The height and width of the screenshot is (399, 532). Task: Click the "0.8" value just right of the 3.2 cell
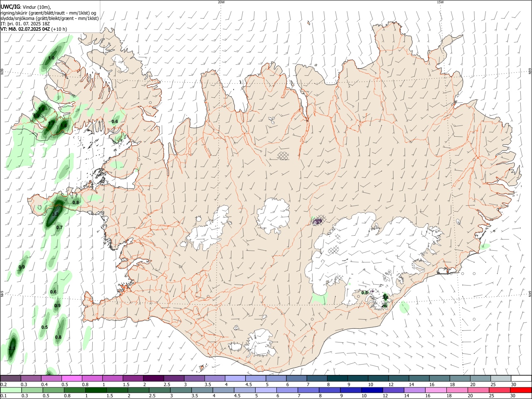coord(76,202)
